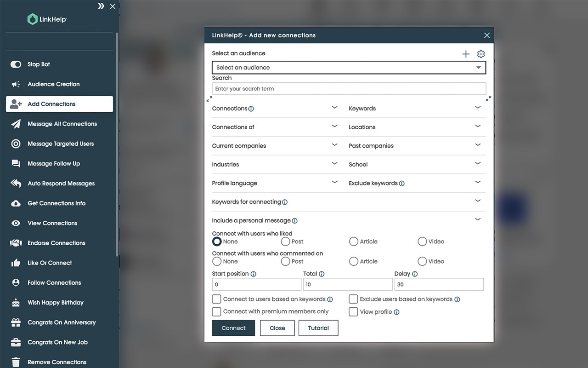Screen dimensions: 588x368
Task: Click the Follow Connections profile icon
Action: (16, 282)
